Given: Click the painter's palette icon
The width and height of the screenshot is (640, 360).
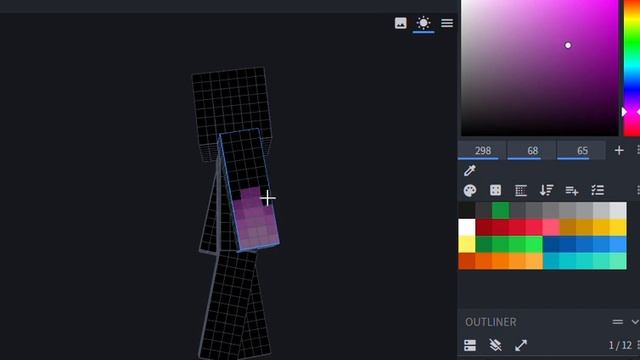Looking at the screenshot, I should [x=470, y=190].
